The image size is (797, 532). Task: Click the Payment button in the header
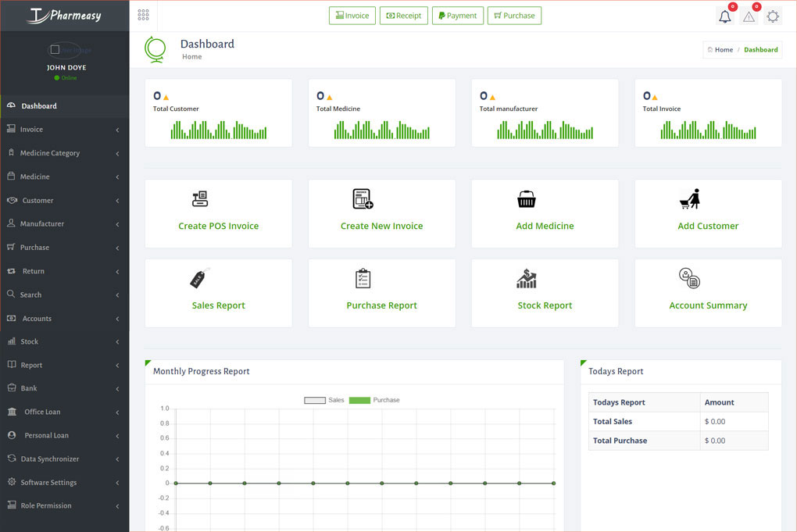pyautogui.click(x=457, y=15)
